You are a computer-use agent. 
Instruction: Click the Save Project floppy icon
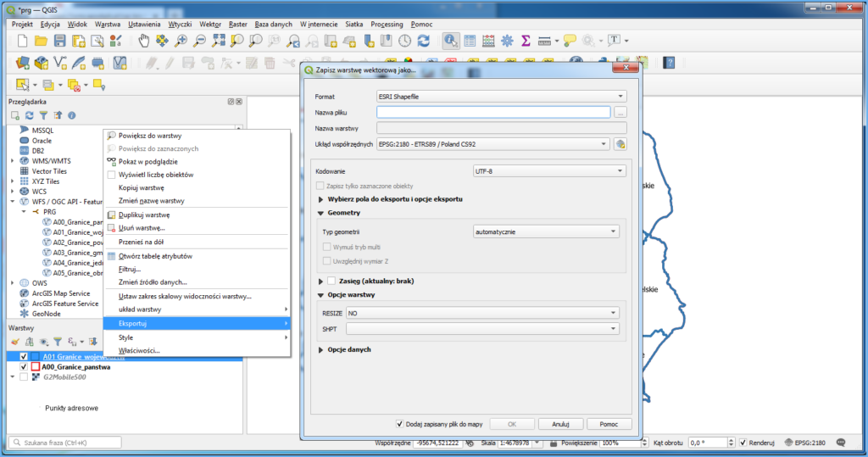click(x=60, y=41)
